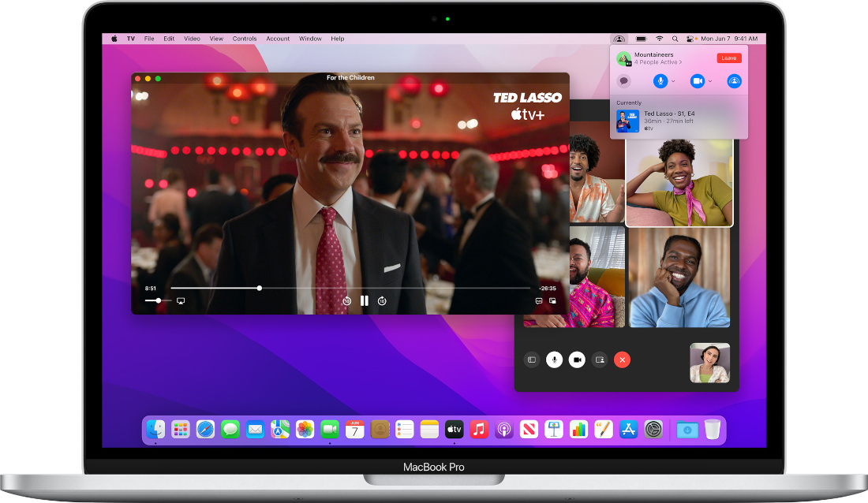Open the Video menu
The image size is (868, 503).
[192, 39]
